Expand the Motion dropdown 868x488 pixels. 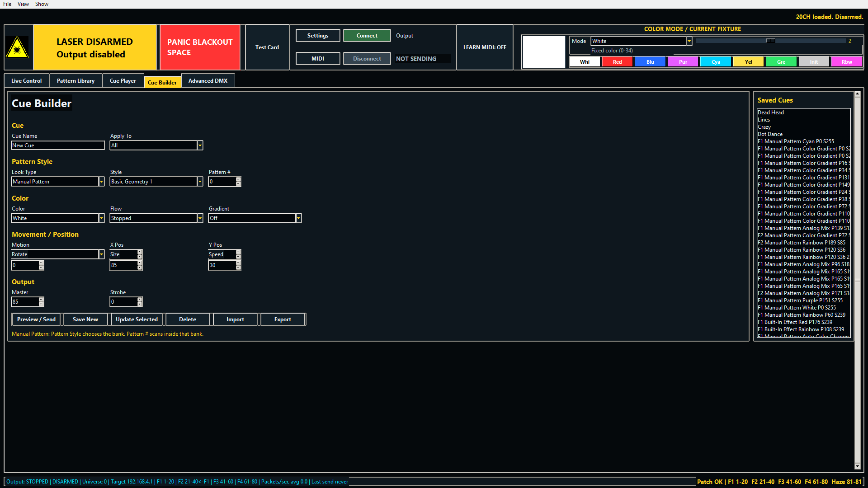(x=101, y=254)
